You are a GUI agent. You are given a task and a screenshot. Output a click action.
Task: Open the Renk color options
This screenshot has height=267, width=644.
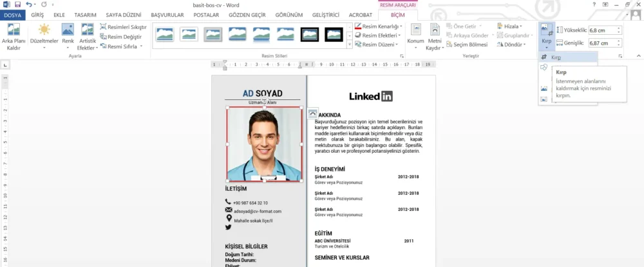[68, 37]
